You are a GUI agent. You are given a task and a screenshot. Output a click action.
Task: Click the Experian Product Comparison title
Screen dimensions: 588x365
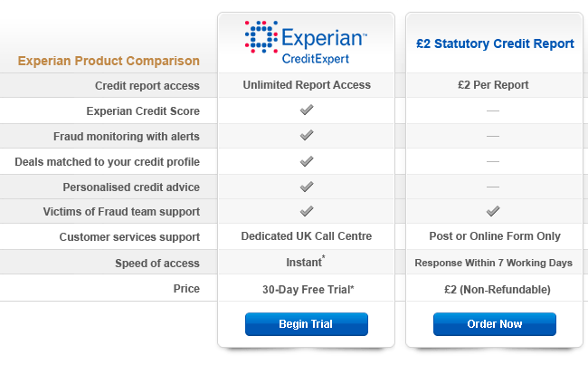click(109, 61)
